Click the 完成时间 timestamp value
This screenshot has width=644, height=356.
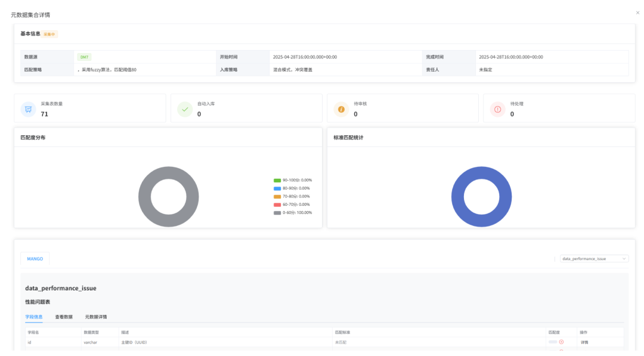click(x=511, y=57)
